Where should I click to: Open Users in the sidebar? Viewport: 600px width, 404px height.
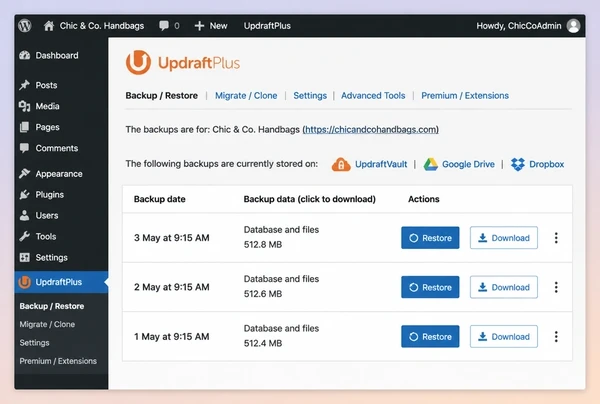[47, 215]
